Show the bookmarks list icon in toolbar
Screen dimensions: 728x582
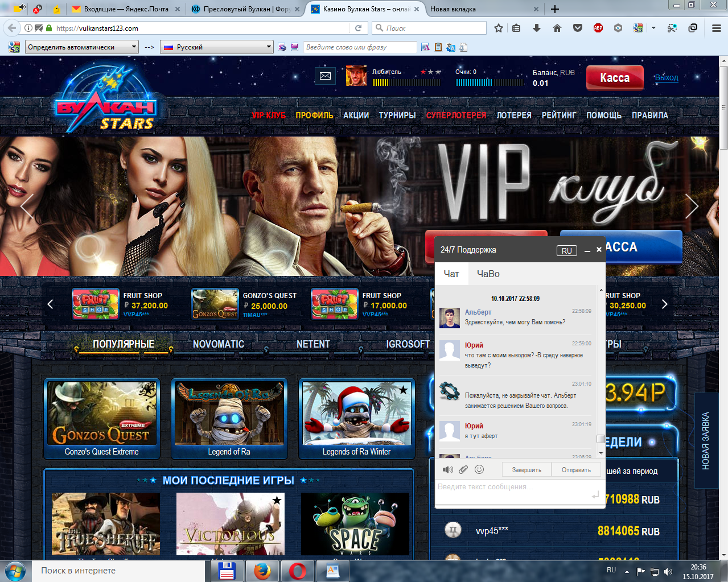(x=516, y=28)
